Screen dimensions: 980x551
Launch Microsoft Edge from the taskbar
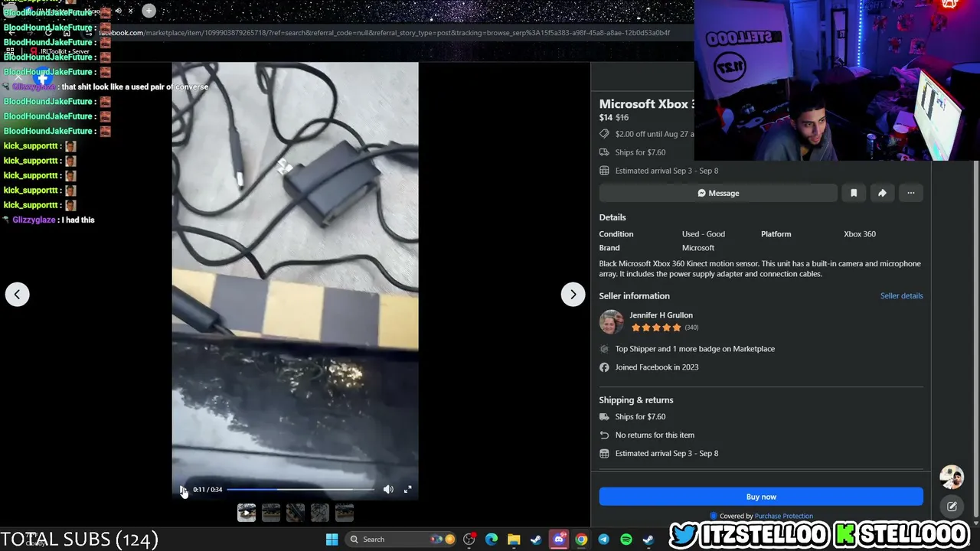(x=492, y=540)
